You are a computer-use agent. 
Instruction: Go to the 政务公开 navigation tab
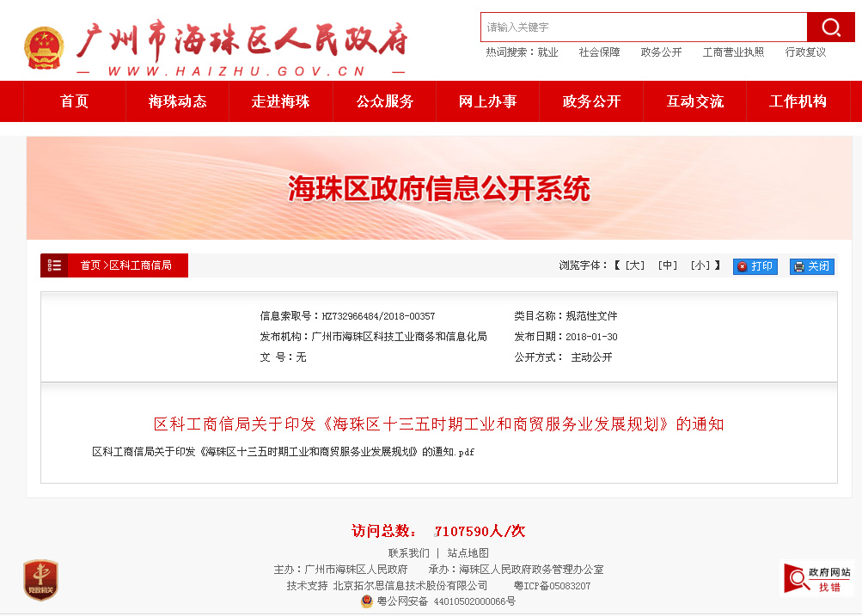pos(591,101)
